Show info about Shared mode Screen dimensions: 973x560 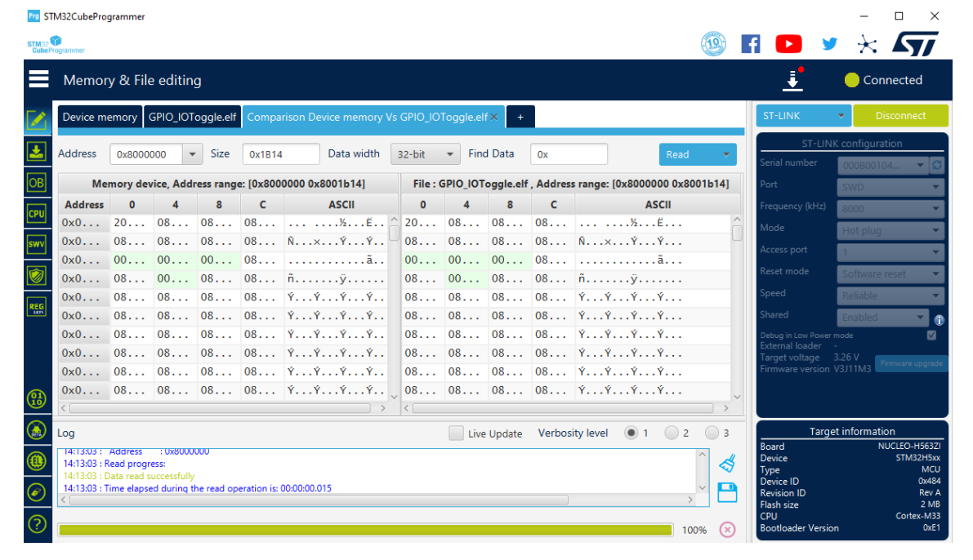click(x=939, y=320)
